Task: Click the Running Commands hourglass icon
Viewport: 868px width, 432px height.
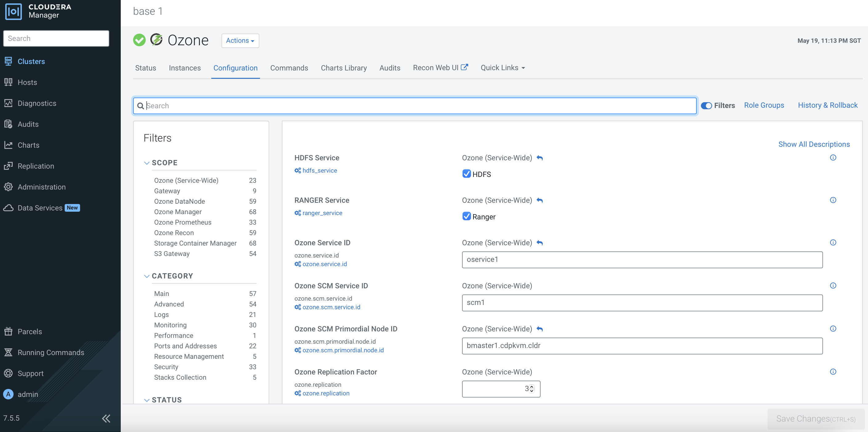Action: (8, 352)
